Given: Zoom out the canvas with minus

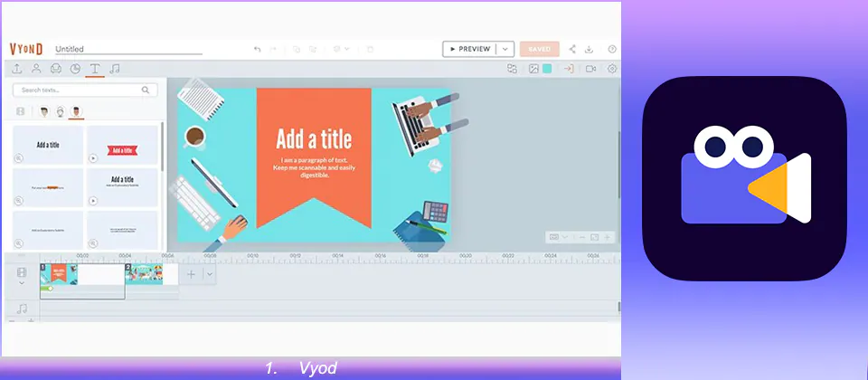Looking at the screenshot, I should tap(582, 237).
